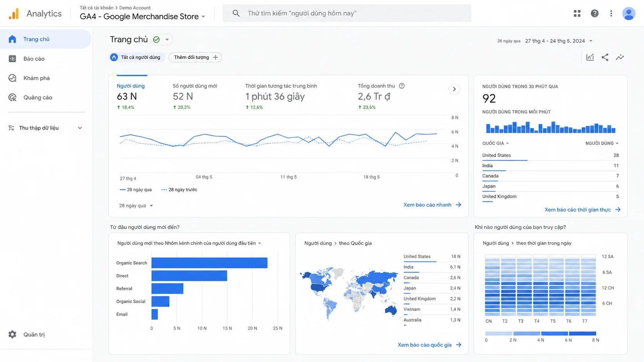Viewport: 644px width, 362px height.
Task: Click Xem báo cáo quốc gia link
Action: click(x=424, y=345)
